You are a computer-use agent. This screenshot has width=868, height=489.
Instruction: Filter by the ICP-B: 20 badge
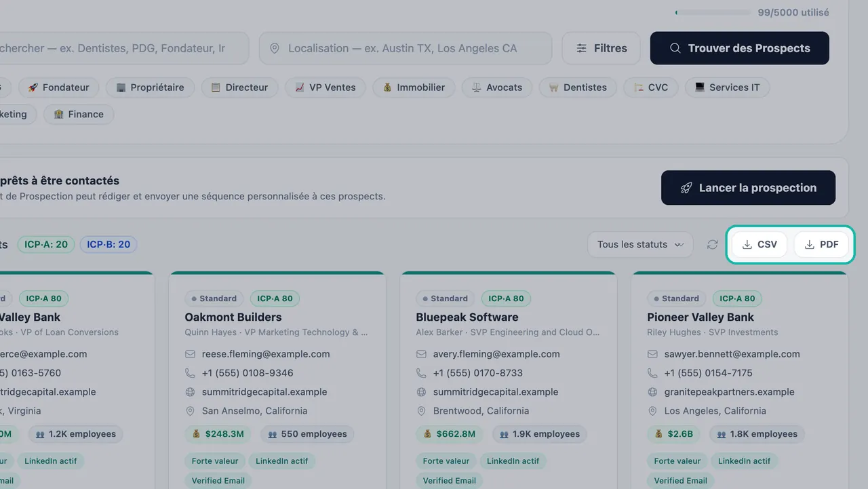(108, 245)
